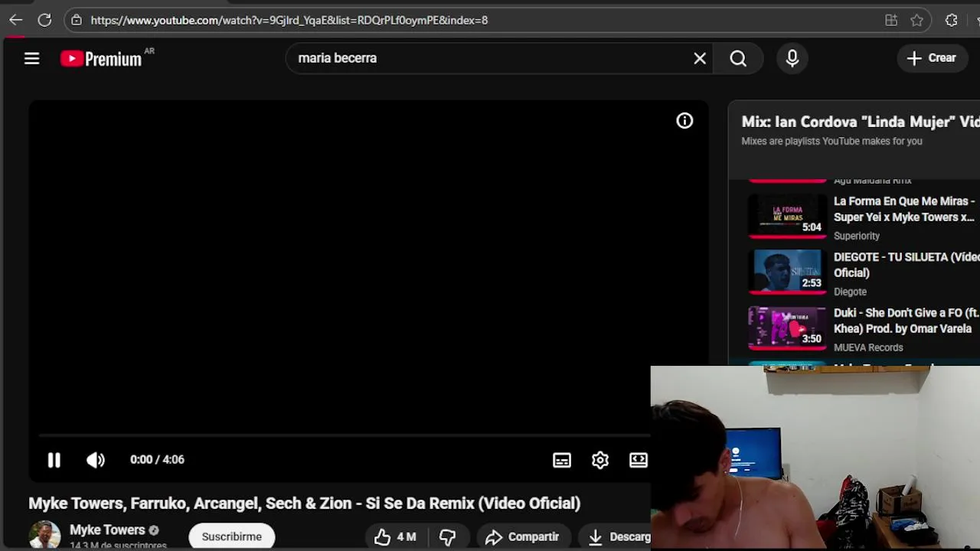This screenshot has width=980, height=551.
Task: Dislike the video
Action: click(x=447, y=536)
